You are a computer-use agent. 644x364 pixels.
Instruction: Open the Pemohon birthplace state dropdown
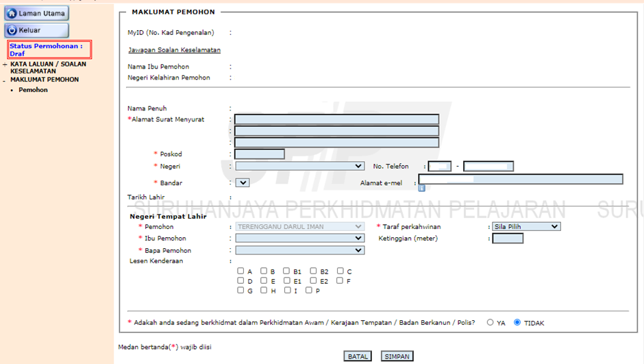click(x=300, y=227)
